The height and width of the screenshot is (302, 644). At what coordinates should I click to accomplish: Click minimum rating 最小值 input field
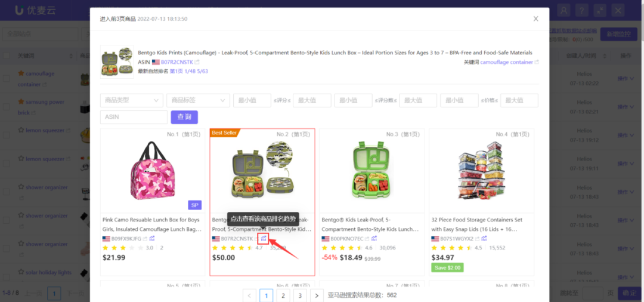(252, 100)
